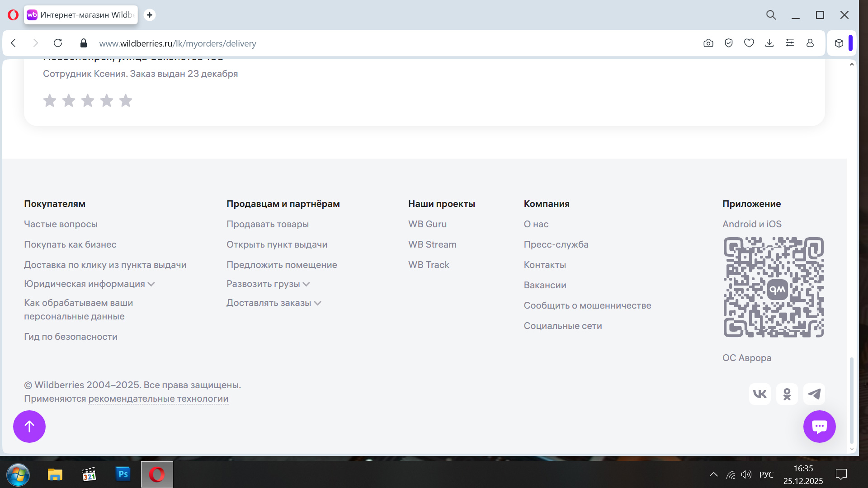The width and height of the screenshot is (868, 488).
Task: Go back to previous page
Action: 14,43
